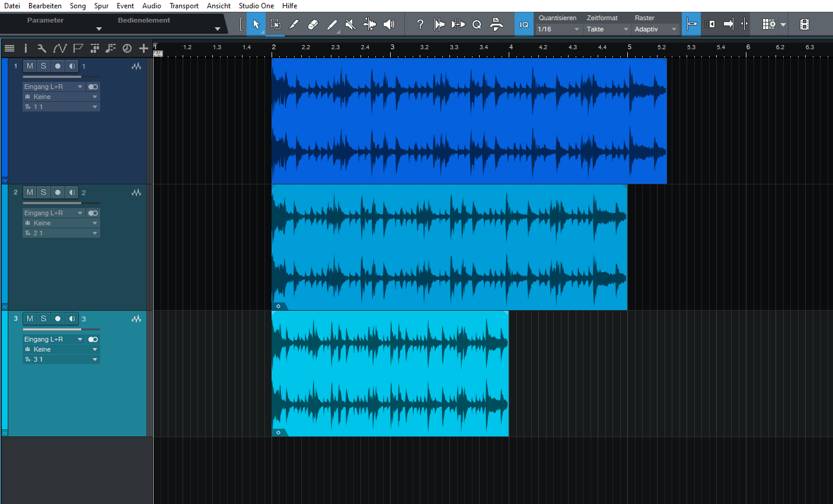Open the track inspector info icon
The width and height of the screenshot is (833, 504).
point(25,49)
